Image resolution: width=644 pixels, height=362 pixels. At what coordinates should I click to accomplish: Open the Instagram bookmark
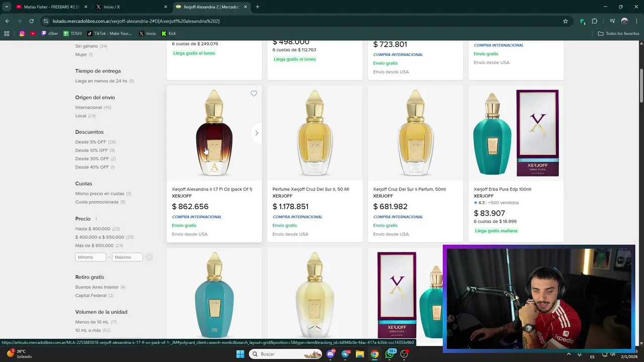coord(22,34)
